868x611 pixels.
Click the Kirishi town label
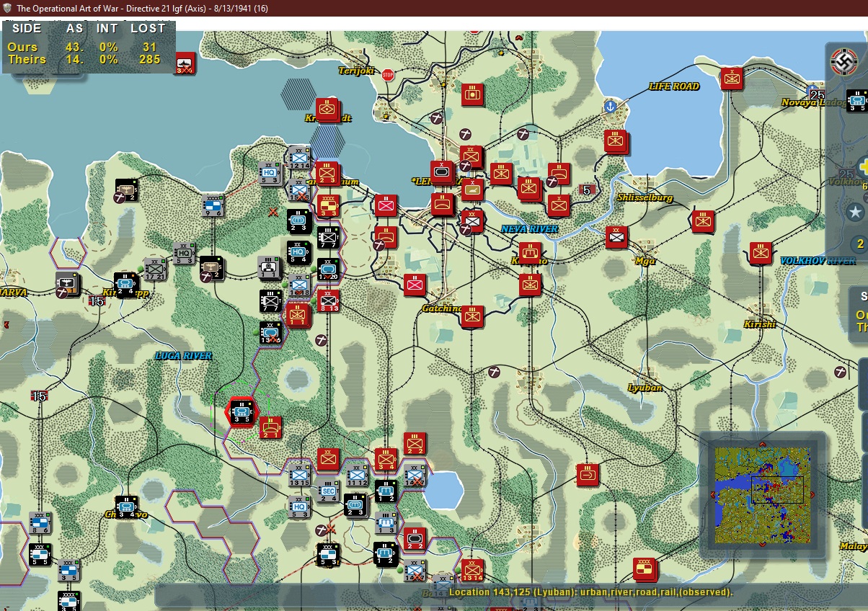[x=760, y=324]
